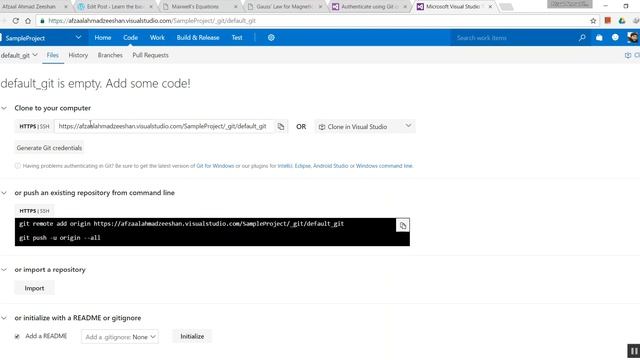Open the Android Studio link

click(331, 166)
